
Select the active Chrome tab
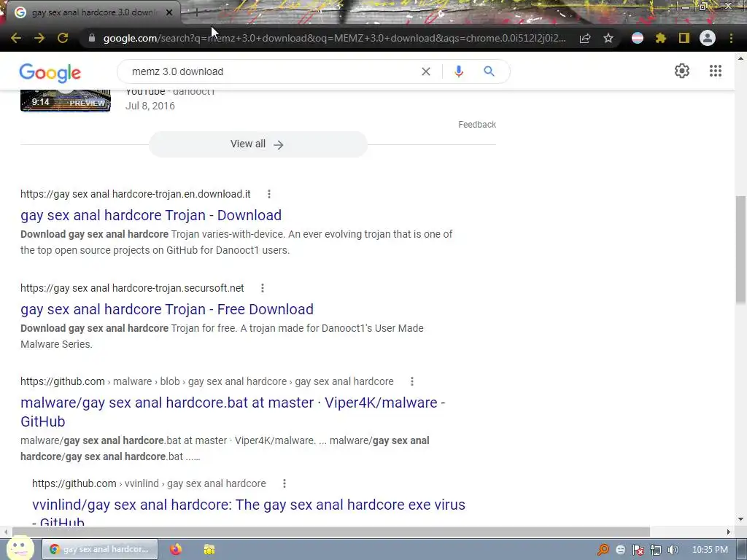(93, 12)
